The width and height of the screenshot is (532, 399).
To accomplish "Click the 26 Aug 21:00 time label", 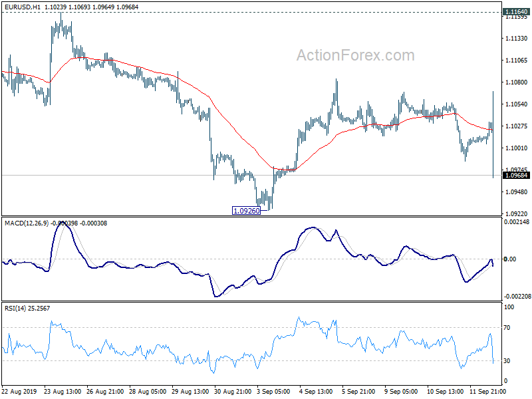I will (x=105, y=392).
